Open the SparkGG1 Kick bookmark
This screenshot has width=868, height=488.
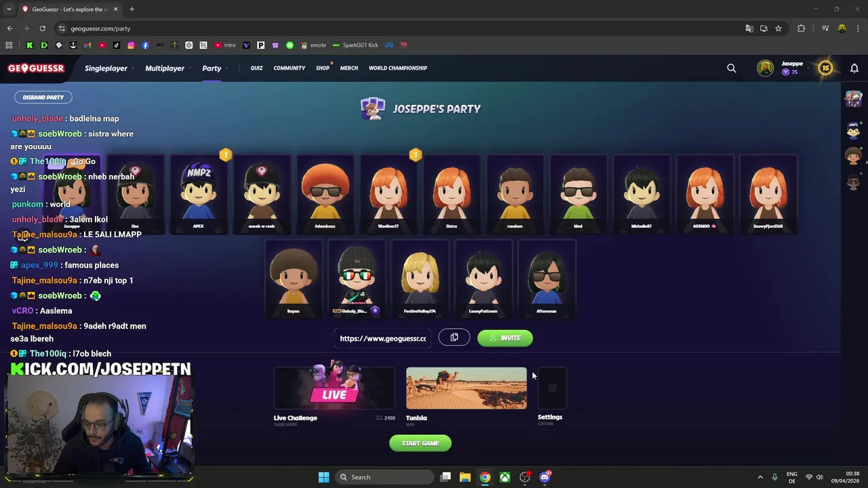pos(355,45)
